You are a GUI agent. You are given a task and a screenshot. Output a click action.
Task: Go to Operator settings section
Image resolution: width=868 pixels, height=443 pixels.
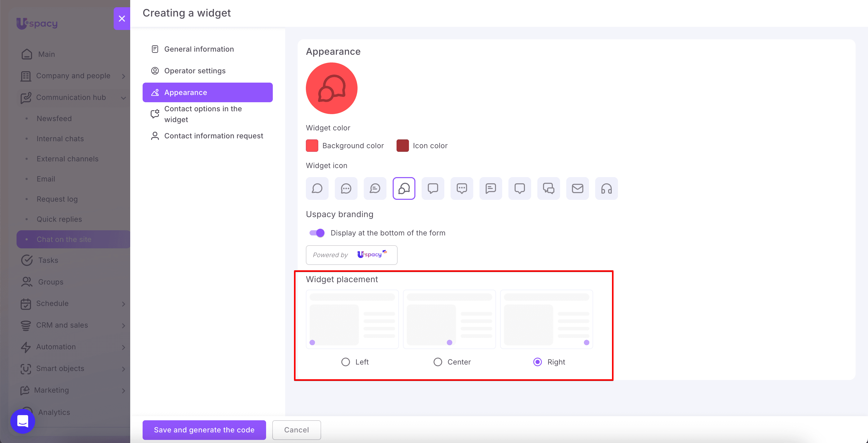tap(207, 71)
